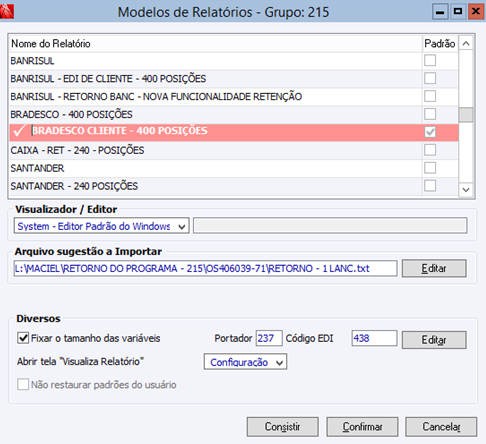Toggle Padrão checkbox for SANTANDER row

click(430, 168)
